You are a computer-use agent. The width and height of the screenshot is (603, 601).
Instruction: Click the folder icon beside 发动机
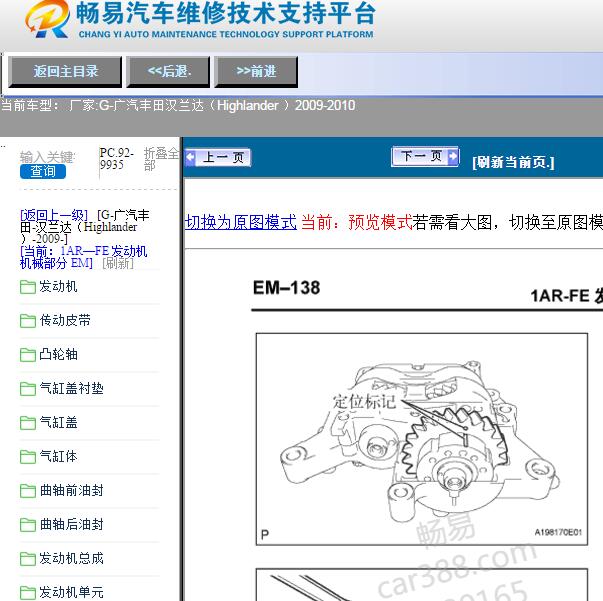(x=28, y=287)
